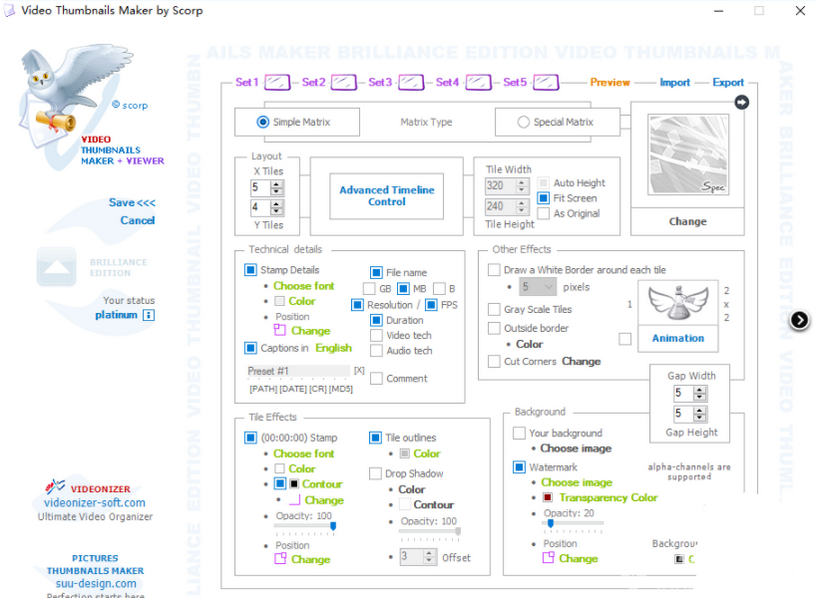Increase the X Tiles spinner value
This screenshot has height=610, width=821.
(277, 183)
